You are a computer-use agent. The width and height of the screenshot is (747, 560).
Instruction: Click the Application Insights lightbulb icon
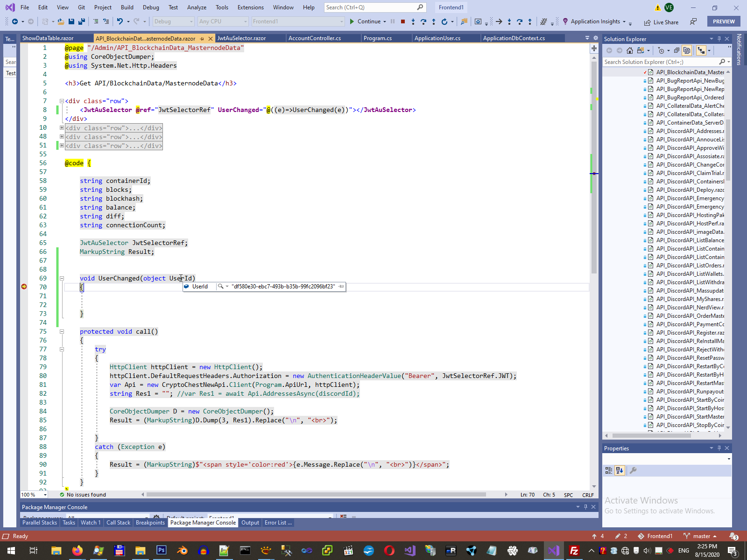tap(565, 21)
